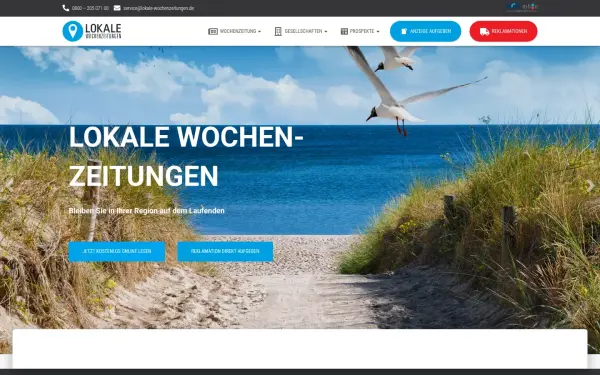Expand the Prospekte dropdown arrow
Viewport: 600px width, 375px height.
[378, 32]
